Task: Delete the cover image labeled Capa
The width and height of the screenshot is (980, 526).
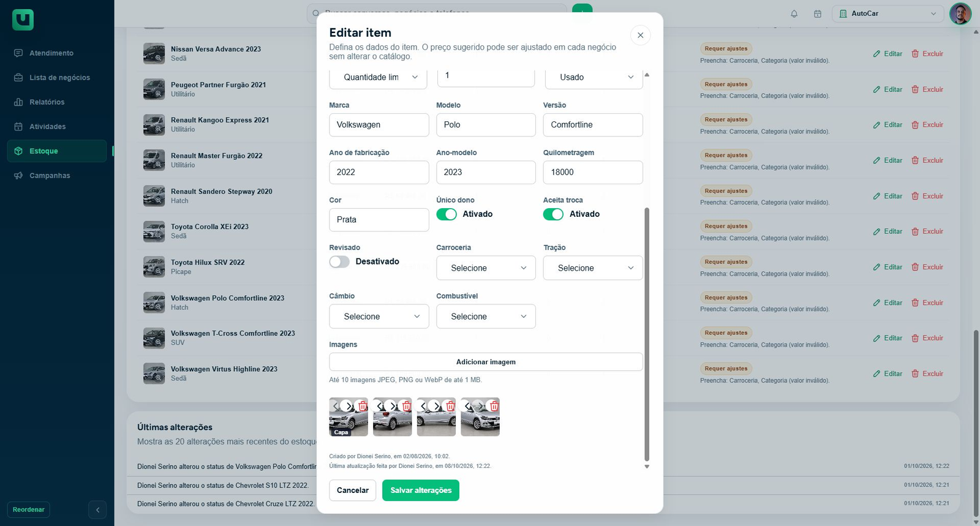Action: click(363, 406)
